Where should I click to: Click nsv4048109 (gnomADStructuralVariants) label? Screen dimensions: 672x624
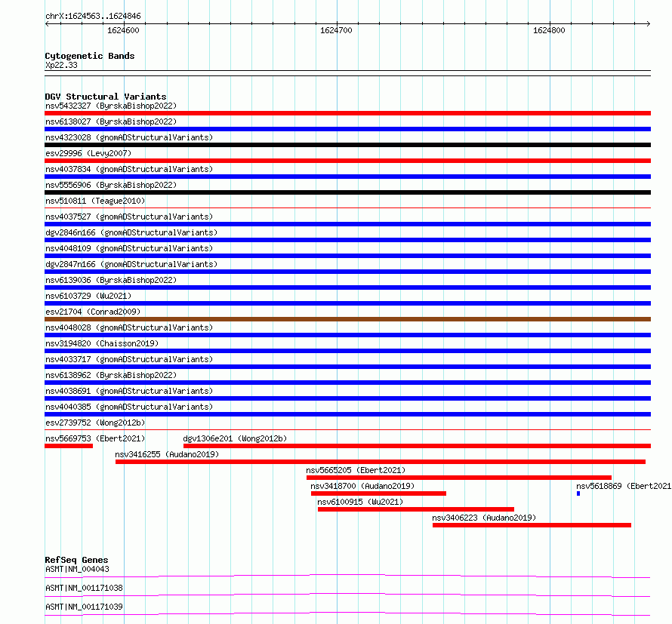[129, 248]
